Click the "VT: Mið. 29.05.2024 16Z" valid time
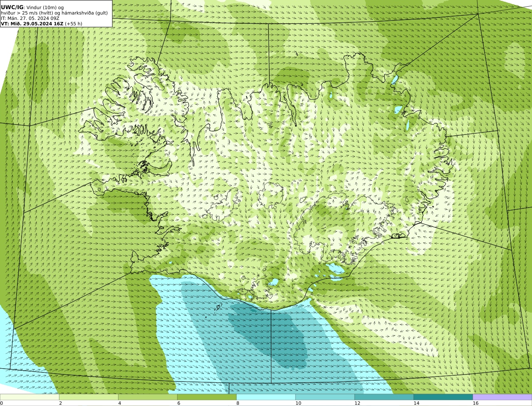This screenshot has width=532, height=406. (x=32, y=24)
